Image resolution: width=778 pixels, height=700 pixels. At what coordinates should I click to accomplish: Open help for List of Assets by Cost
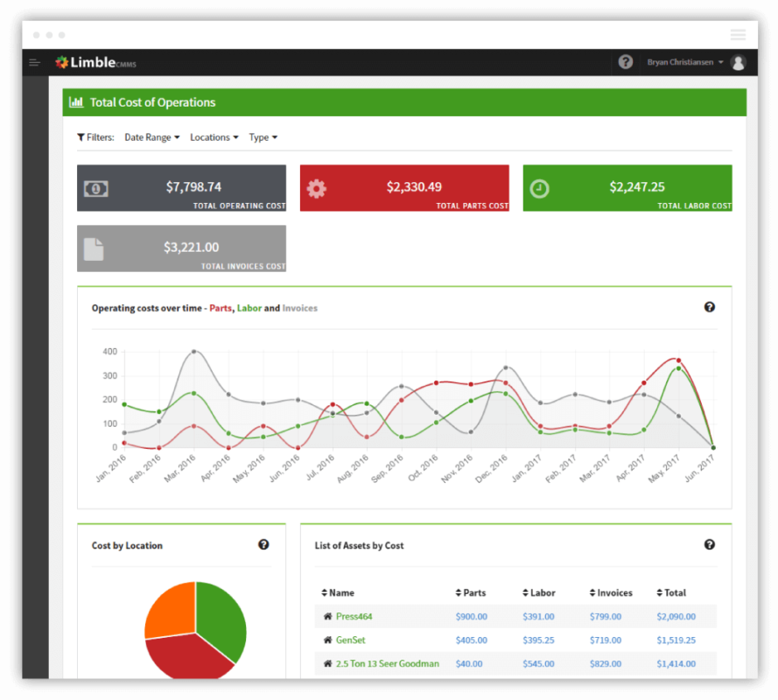710,545
